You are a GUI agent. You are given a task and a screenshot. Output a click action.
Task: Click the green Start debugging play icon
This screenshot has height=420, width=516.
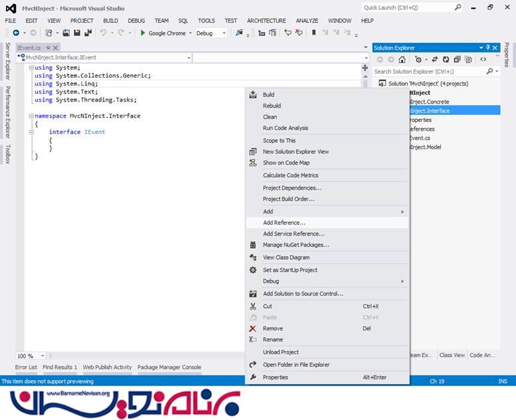point(143,33)
